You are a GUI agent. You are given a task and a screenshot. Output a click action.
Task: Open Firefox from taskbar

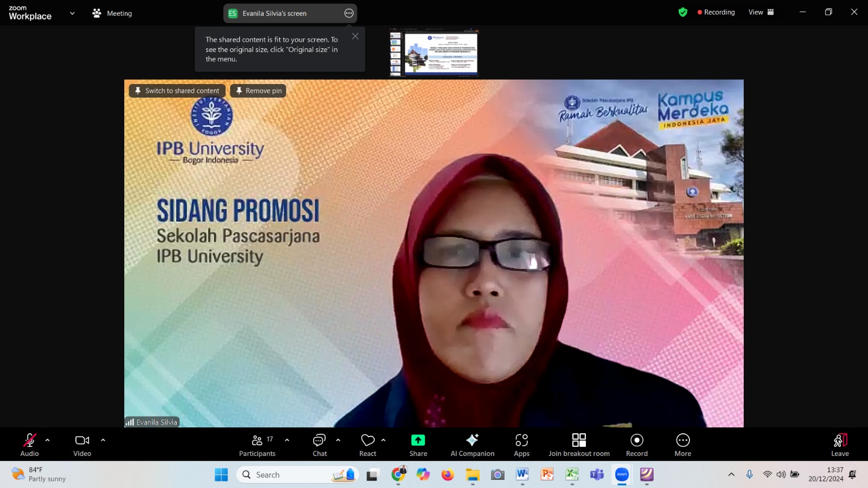(x=448, y=475)
